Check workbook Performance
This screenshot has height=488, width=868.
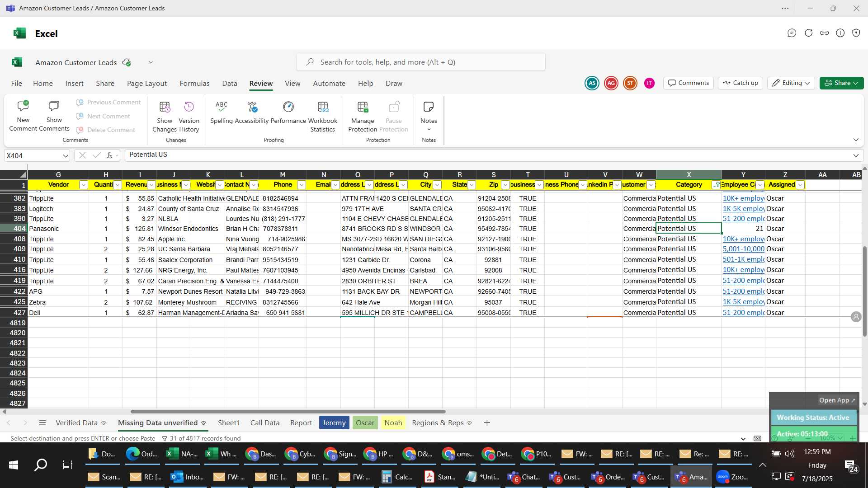pyautogui.click(x=288, y=112)
